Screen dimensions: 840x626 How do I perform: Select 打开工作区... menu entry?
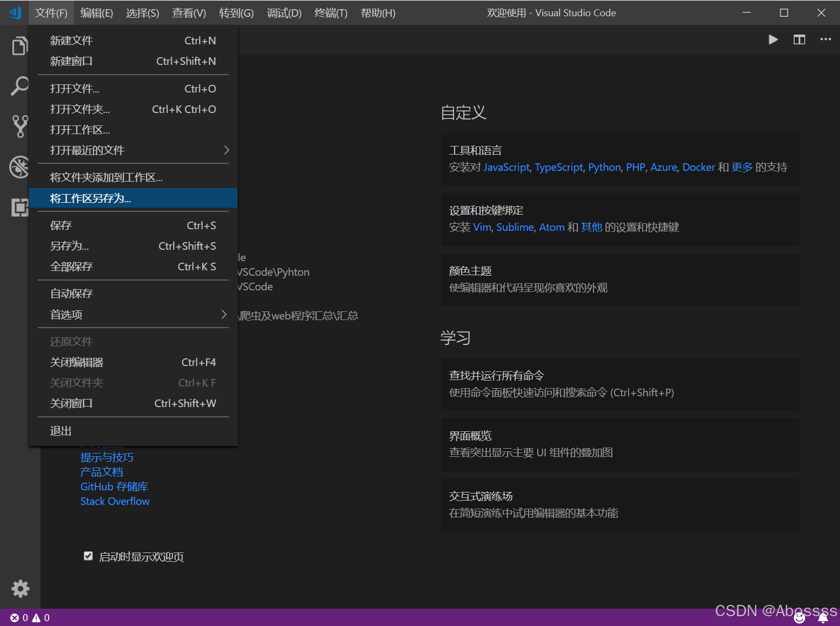click(x=133, y=130)
